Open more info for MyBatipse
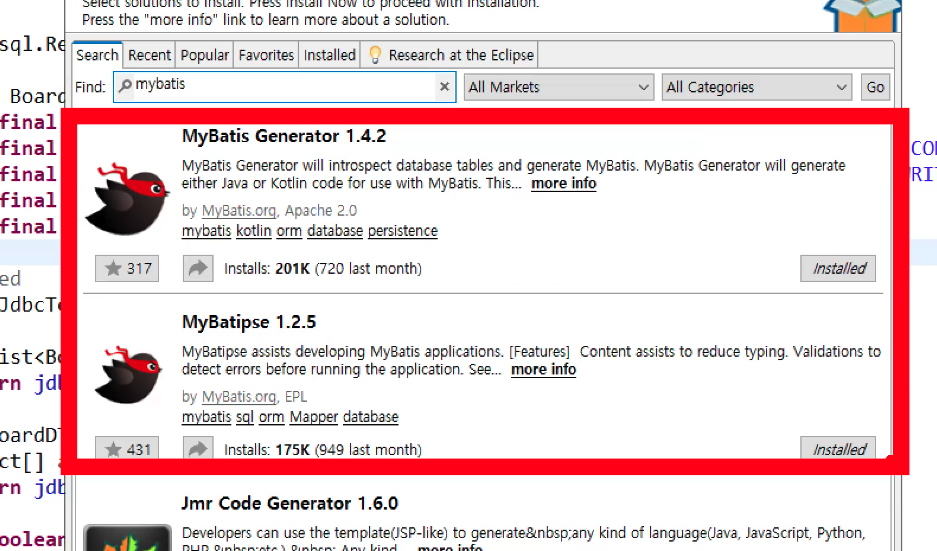The width and height of the screenshot is (937, 551). pos(543,369)
